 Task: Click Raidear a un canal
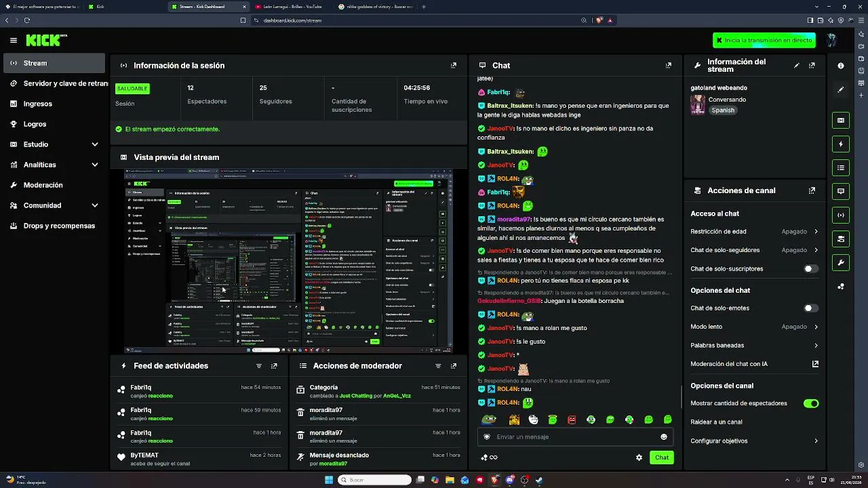716,422
